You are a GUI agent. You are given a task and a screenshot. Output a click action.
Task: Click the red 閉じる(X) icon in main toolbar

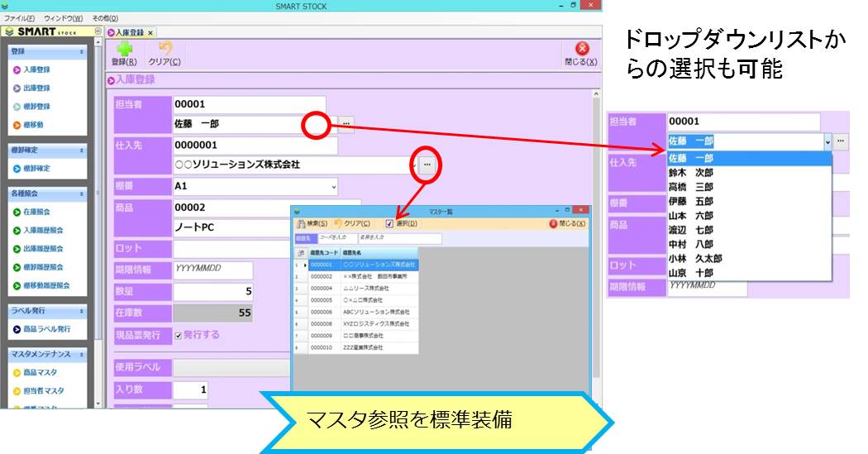pos(582,49)
